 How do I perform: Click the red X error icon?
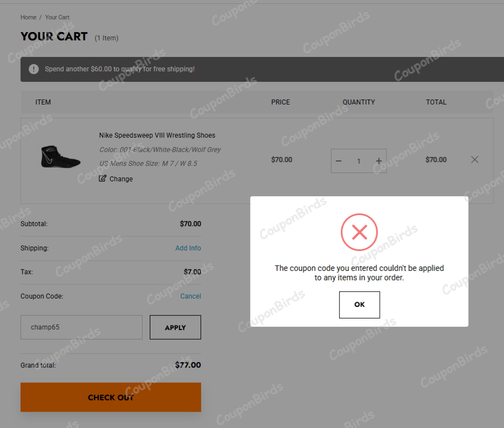coord(359,232)
